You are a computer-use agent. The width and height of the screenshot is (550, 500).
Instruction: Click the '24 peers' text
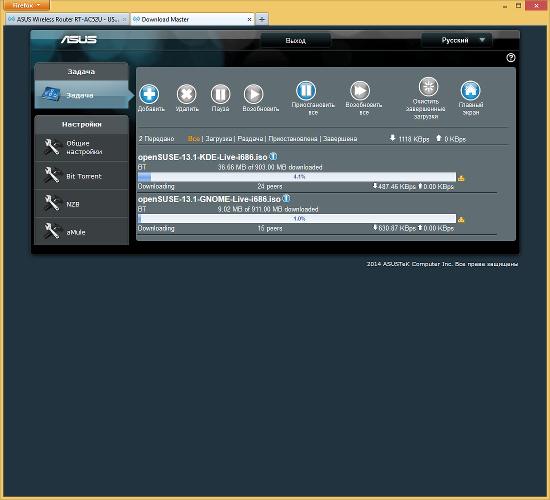pyautogui.click(x=270, y=186)
